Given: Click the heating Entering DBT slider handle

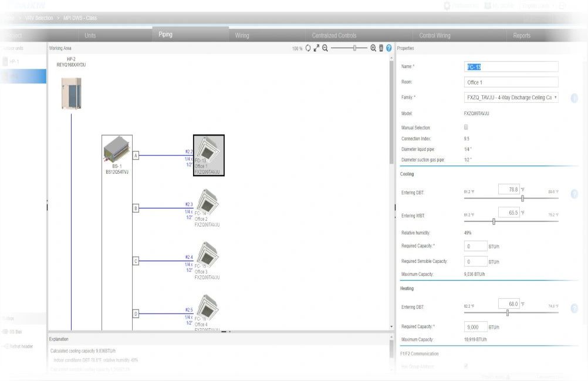Looking at the screenshot, I should [508, 313].
